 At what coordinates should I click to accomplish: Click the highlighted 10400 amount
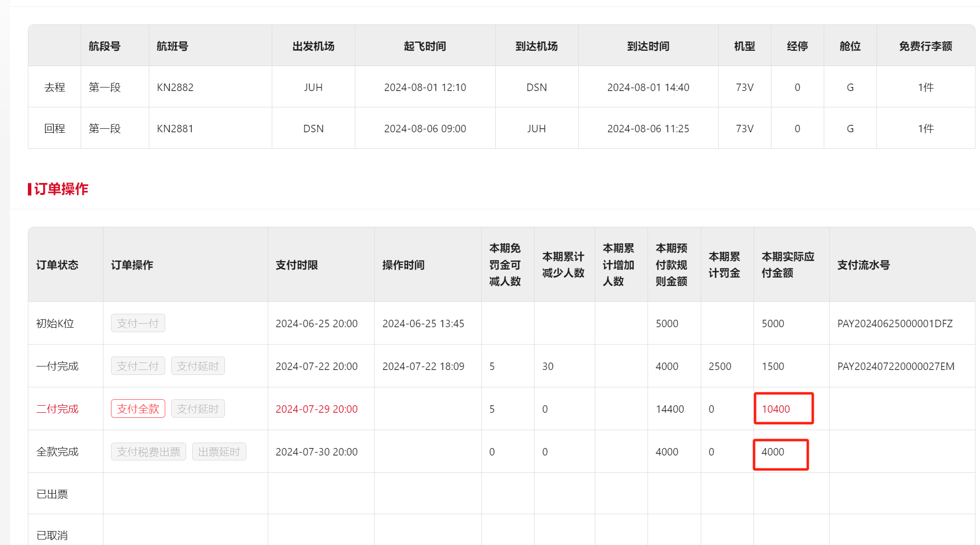tap(776, 409)
